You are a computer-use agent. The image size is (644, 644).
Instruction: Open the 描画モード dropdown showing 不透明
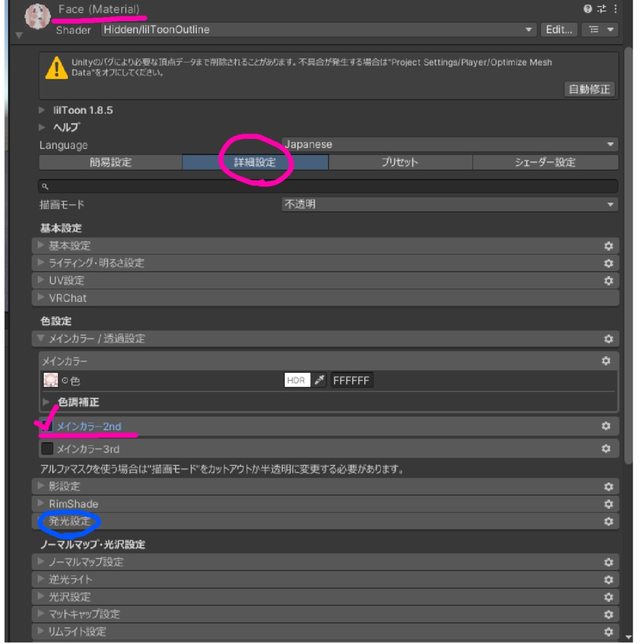pos(449,204)
